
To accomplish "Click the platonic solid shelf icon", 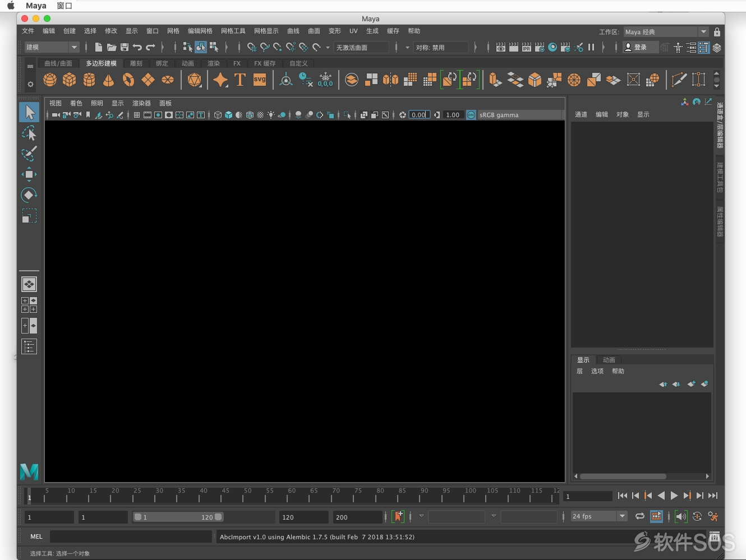I will coord(195,80).
